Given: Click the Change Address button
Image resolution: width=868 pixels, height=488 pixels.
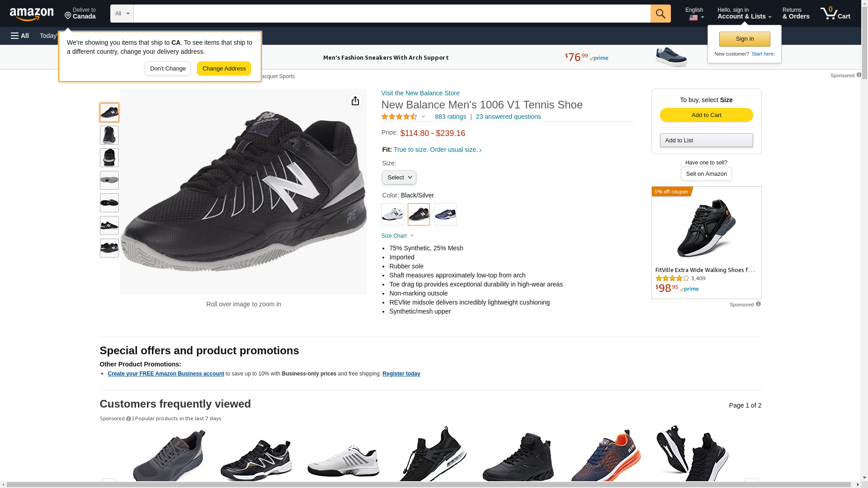Looking at the screenshot, I should tap(224, 69).
